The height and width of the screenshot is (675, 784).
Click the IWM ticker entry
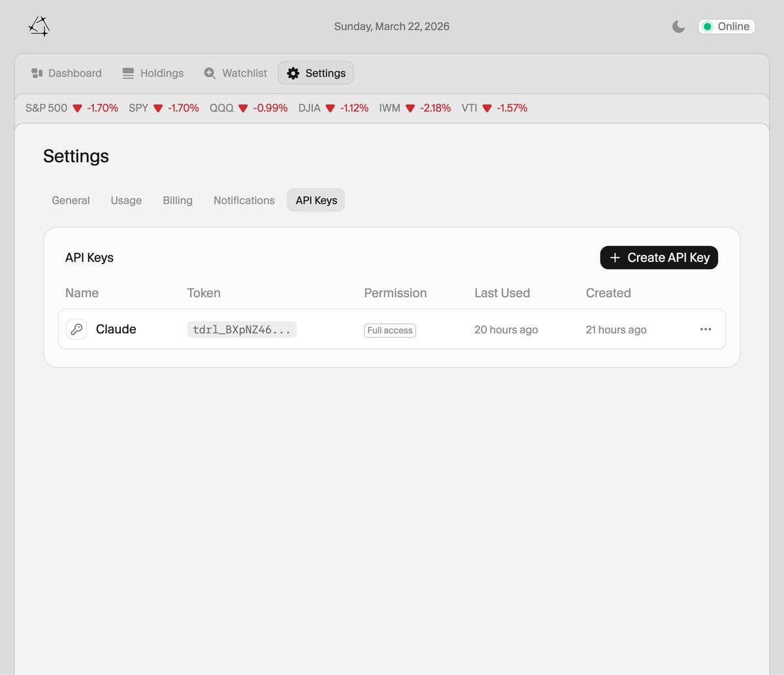(x=415, y=108)
